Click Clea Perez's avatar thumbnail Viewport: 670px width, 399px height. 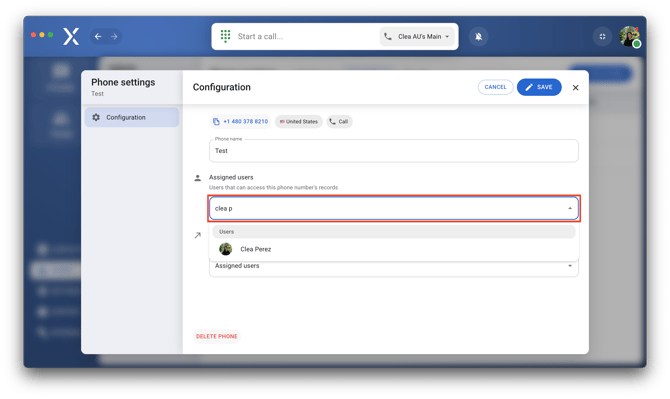226,249
